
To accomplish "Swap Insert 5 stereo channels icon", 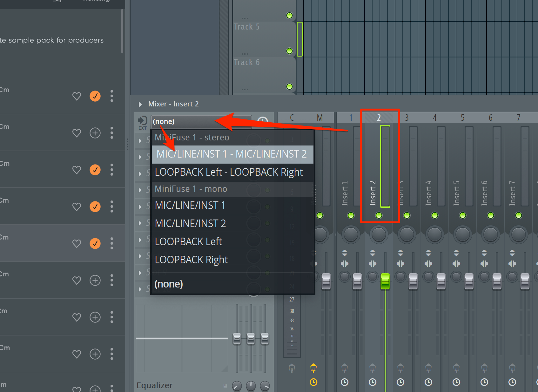I will pyautogui.click(x=456, y=264).
